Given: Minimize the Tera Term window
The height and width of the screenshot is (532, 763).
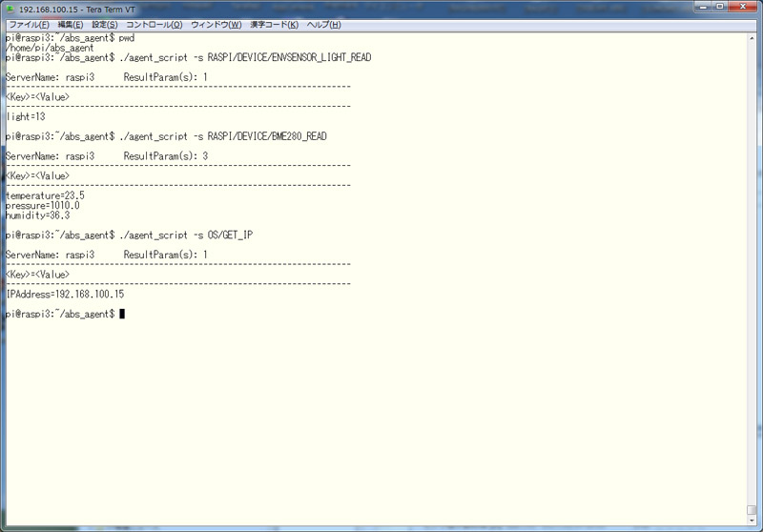Looking at the screenshot, I should pos(703,7).
